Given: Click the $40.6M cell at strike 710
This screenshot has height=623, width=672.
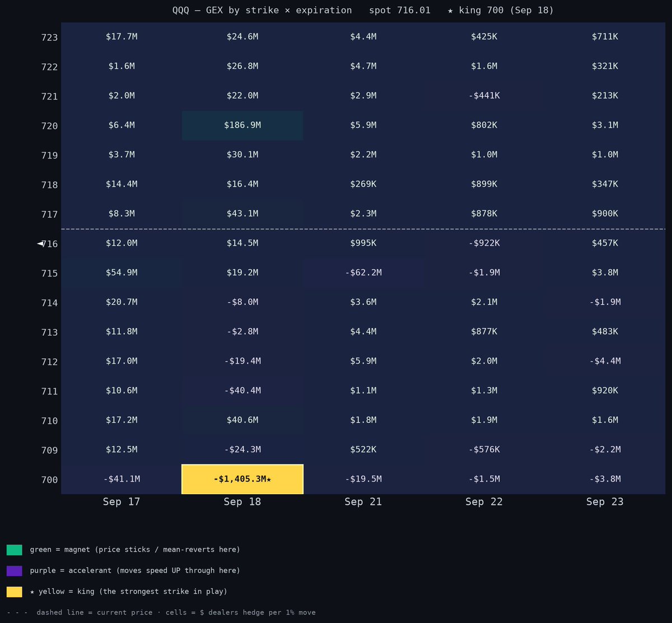Looking at the screenshot, I should [x=242, y=420].
